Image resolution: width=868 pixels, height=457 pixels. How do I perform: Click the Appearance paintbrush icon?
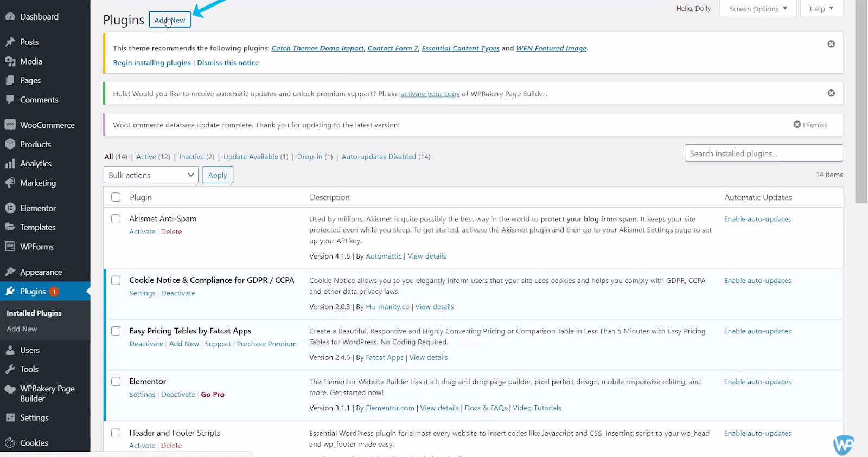click(x=10, y=272)
